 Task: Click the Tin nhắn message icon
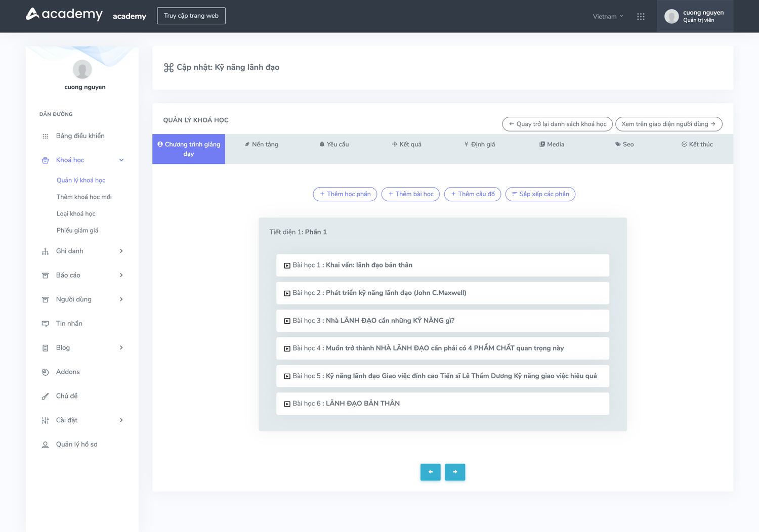(45, 324)
